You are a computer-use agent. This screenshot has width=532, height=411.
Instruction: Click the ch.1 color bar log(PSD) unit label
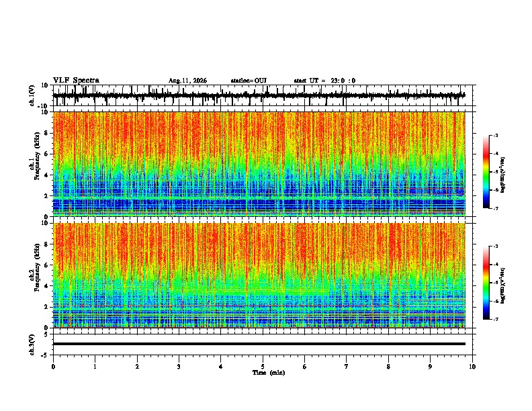point(503,175)
